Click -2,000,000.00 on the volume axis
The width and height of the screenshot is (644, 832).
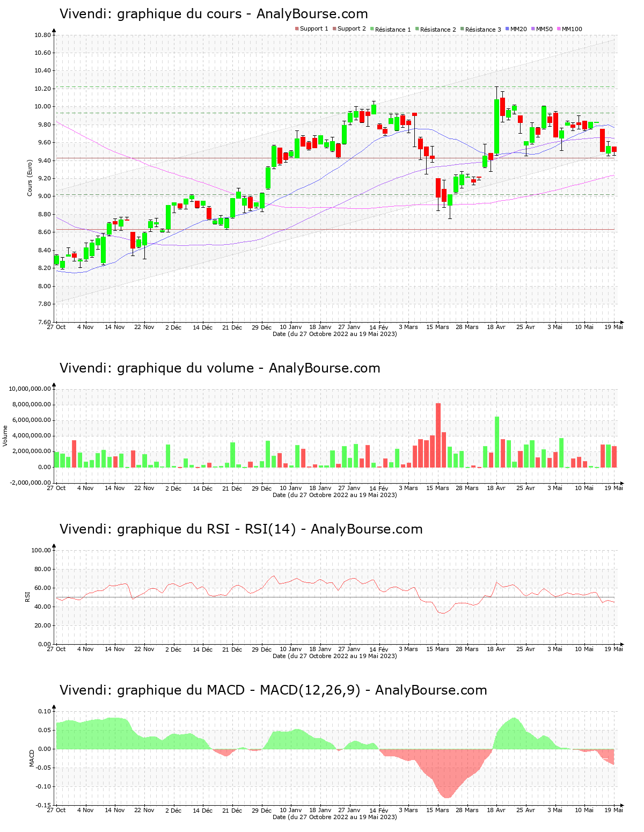pos(31,483)
